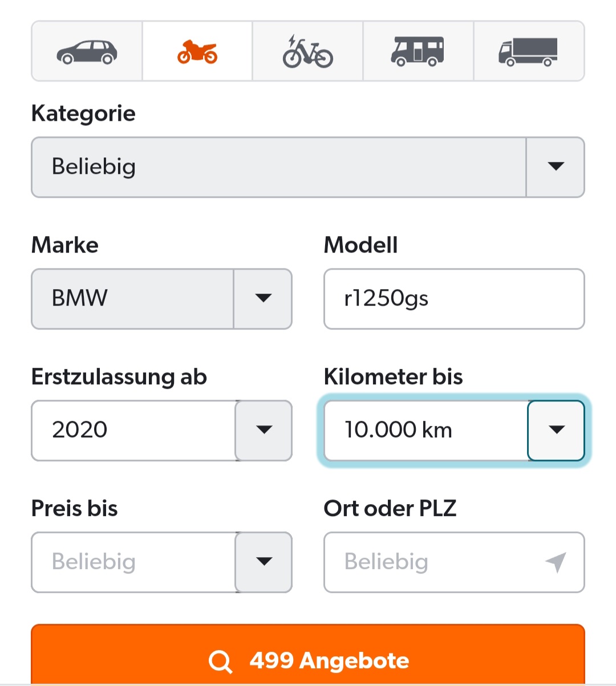This screenshot has height=686, width=616.
Task: Switch to the camper van tab
Action: 418,52
